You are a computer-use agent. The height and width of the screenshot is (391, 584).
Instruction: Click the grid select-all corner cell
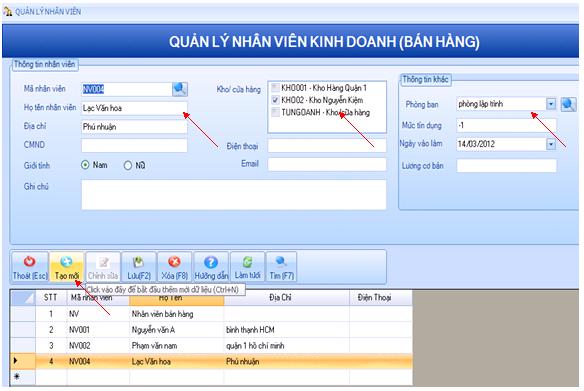23,298
